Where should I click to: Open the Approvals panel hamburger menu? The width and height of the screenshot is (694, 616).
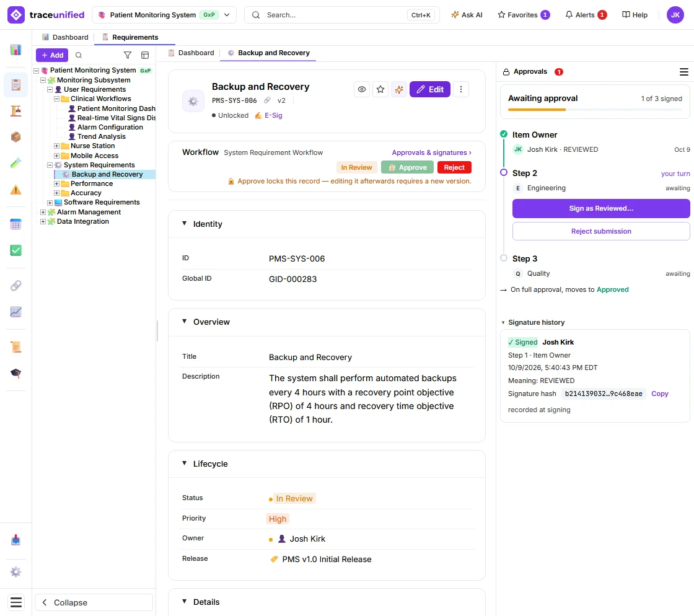click(x=684, y=72)
